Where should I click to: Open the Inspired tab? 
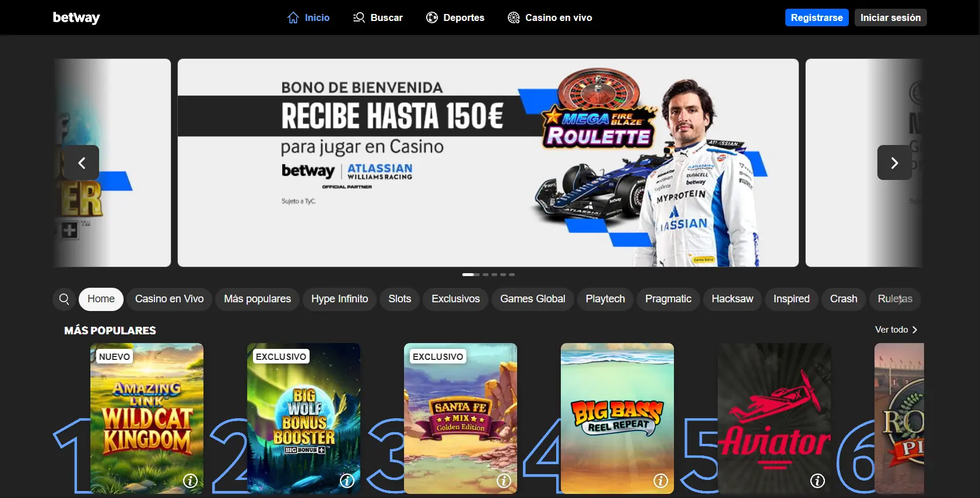tap(792, 299)
